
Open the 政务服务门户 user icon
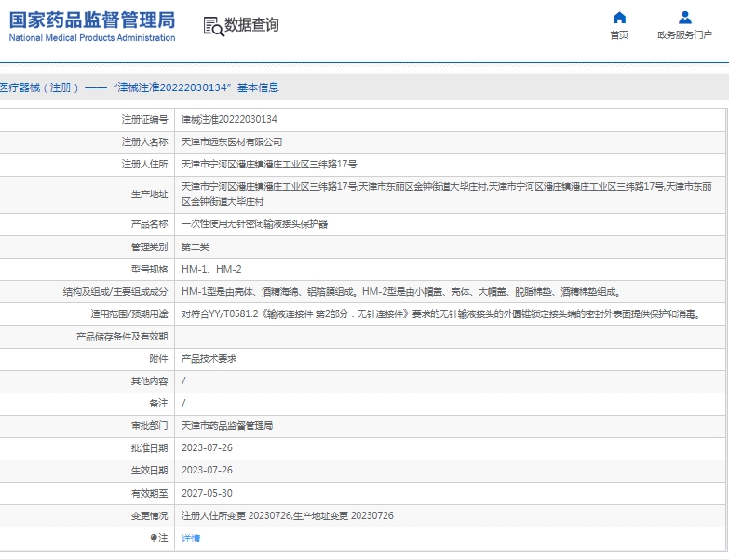tap(685, 18)
